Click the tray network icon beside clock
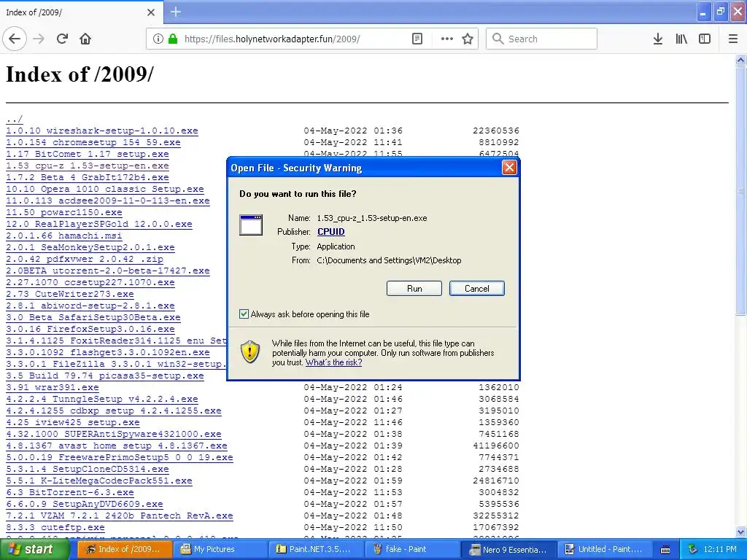Image resolution: width=747 pixels, height=560 pixels. click(x=692, y=549)
